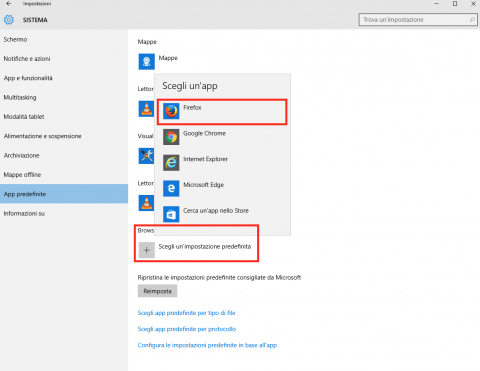Open Scegli app predefinite per protocollo link
This screenshot has height=371, width=480.
[187, 329]
